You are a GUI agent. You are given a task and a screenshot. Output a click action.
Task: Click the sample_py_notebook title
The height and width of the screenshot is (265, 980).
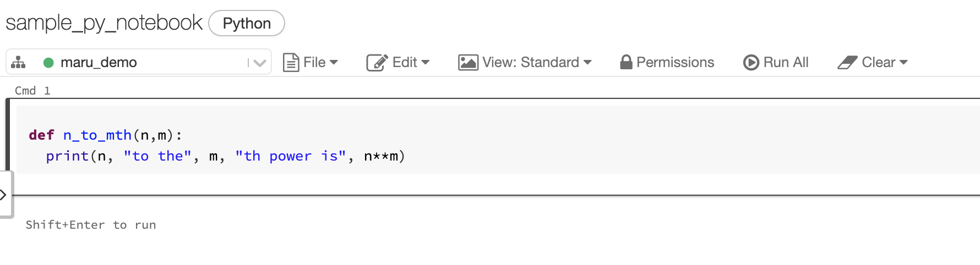click(104, 23)
